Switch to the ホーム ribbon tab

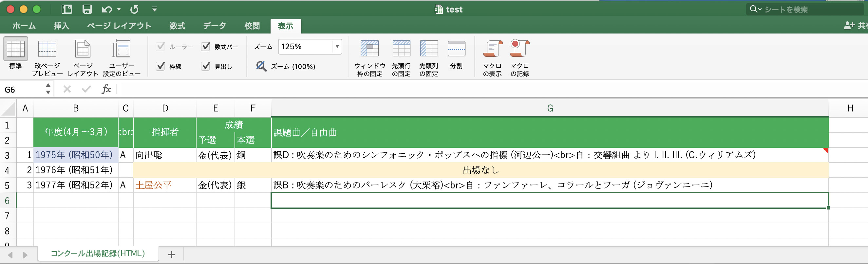pos(24,26)
